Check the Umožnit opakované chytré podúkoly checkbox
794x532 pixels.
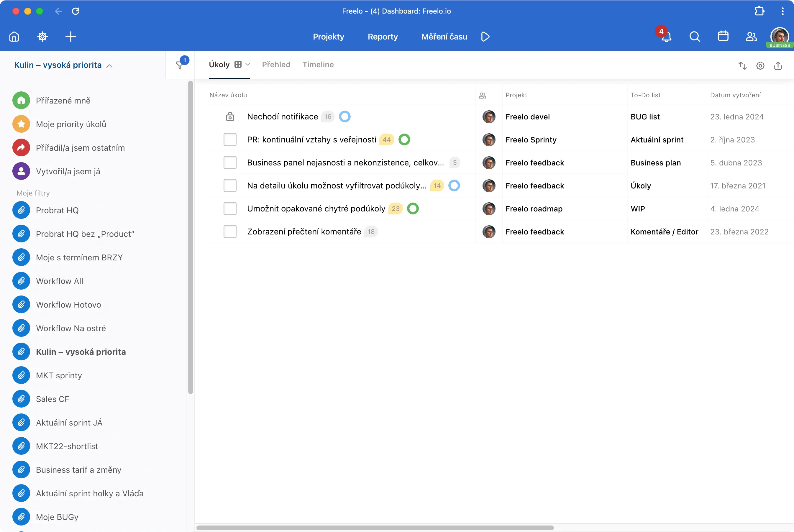tap(230, 209)
